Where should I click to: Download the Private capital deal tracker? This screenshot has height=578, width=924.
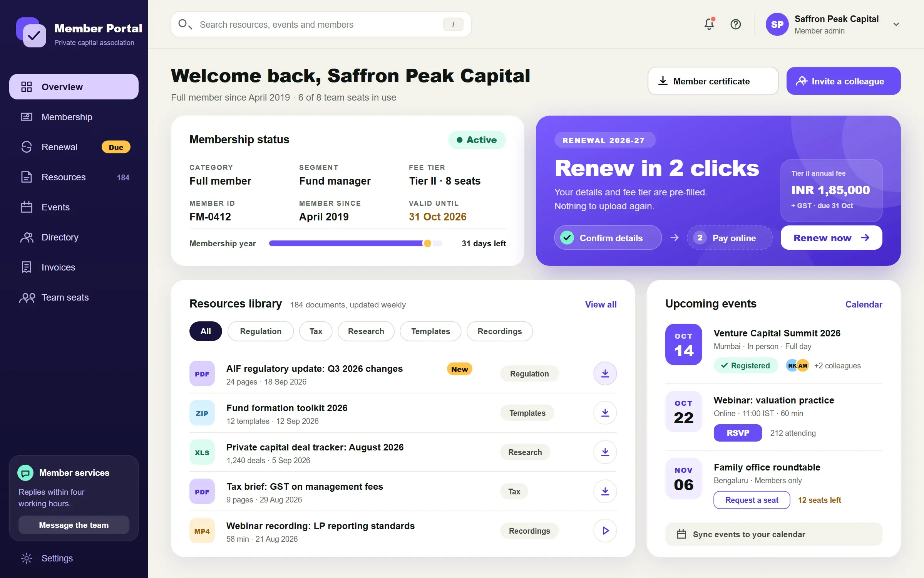605,452
